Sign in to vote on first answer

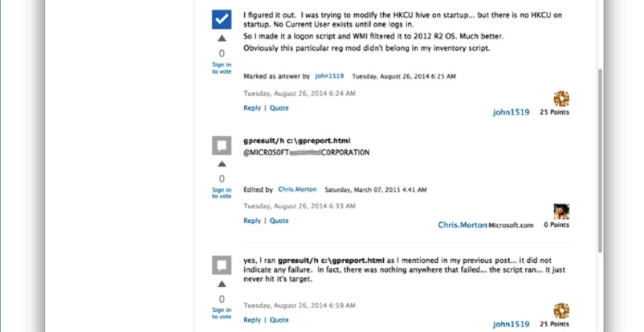point(222,67)
